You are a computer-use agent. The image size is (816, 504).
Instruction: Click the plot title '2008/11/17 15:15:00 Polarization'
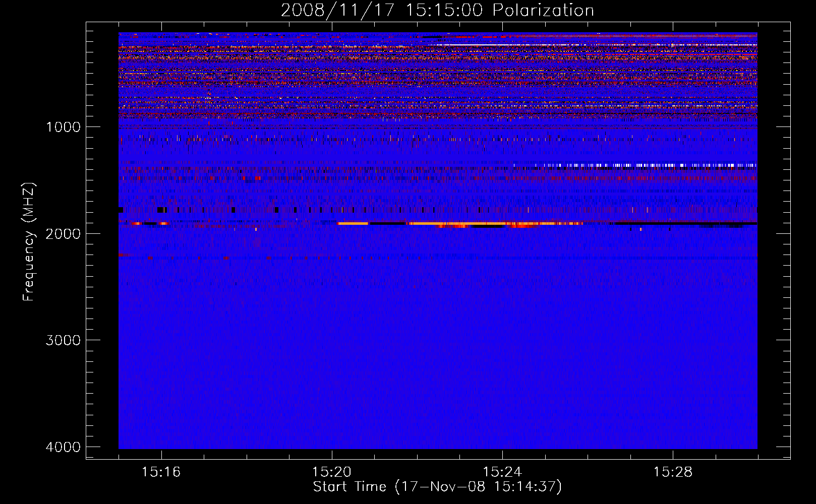click(x=437, y=10)
